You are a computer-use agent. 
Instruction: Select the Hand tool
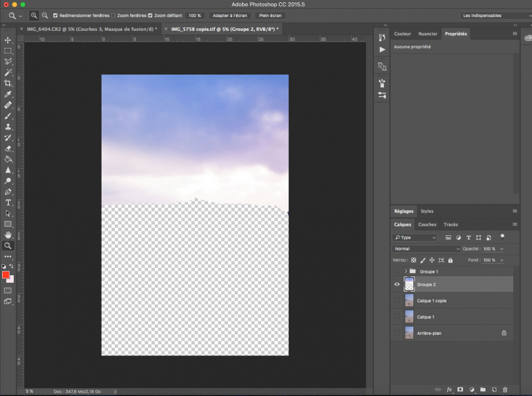8,235
